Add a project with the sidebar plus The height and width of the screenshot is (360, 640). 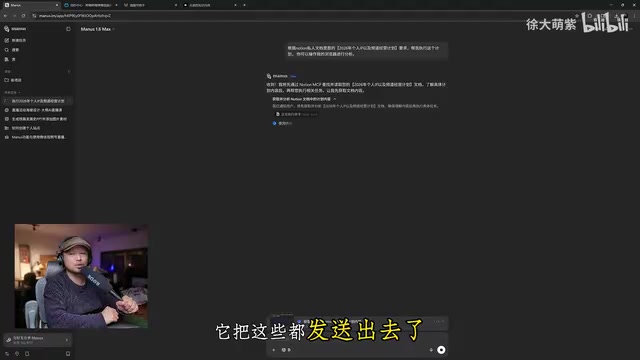pyautogui.click(x=69, y=71)
